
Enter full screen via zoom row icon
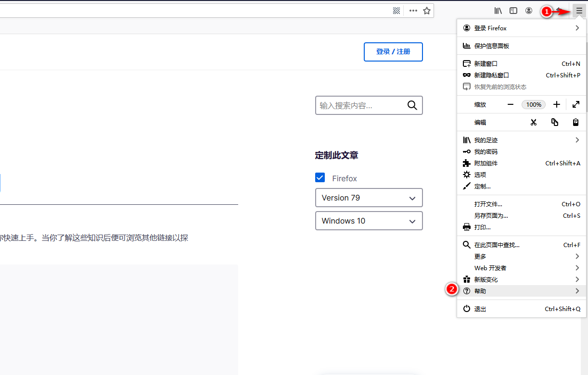click(576, 104)
